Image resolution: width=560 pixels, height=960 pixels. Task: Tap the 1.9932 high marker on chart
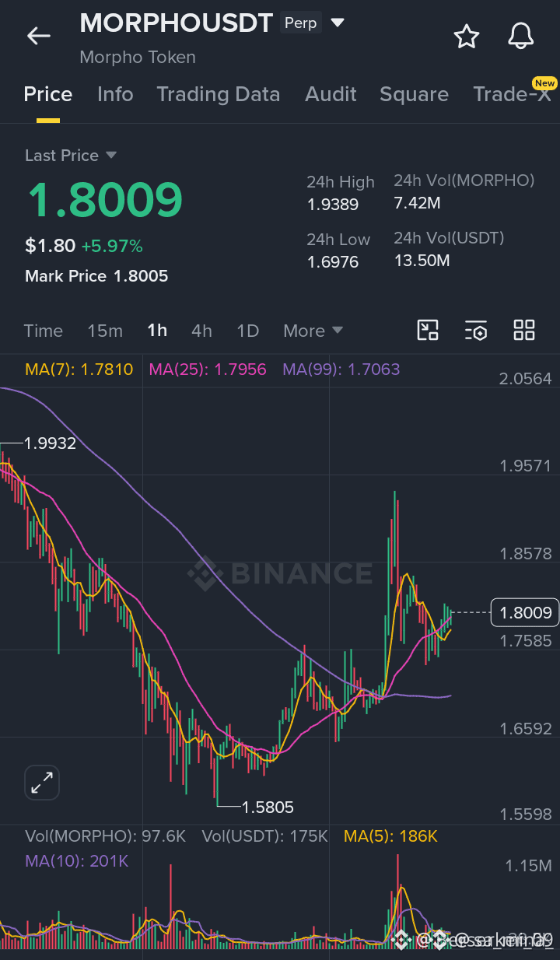pos(50,443)
